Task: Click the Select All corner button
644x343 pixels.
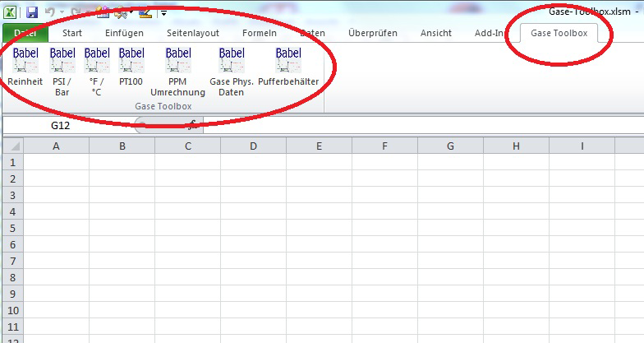Action: [x=13, y=146]
